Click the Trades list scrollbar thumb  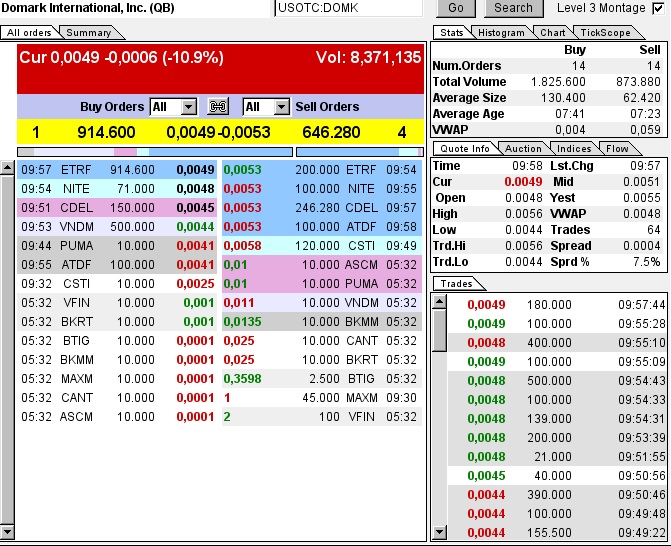click(x=439, y=330)
